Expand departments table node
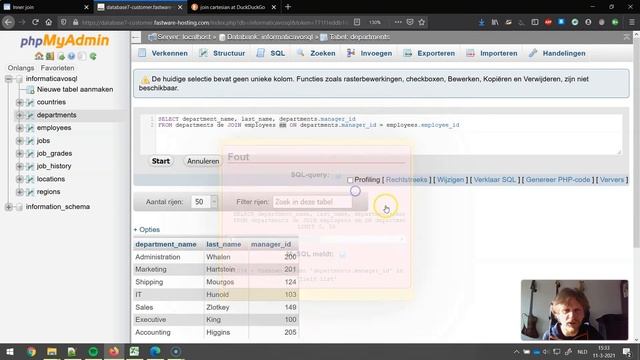This screenshot has height=360, width=640. pos(19,115)
